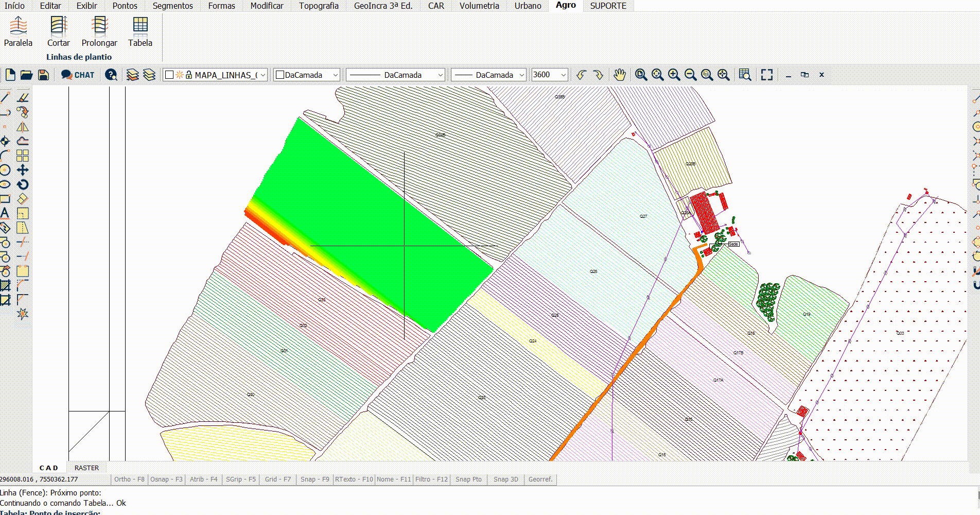980x515 pixels.
Task: Open the DaCamada lineweight dropdown
Action: 521,75
